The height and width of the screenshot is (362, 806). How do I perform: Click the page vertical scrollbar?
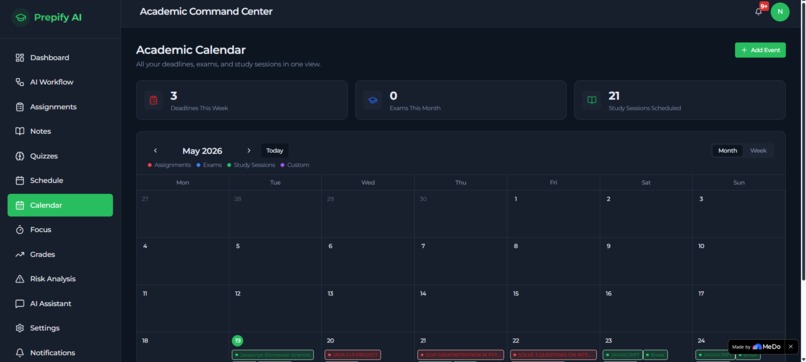[x=803, y=141]
